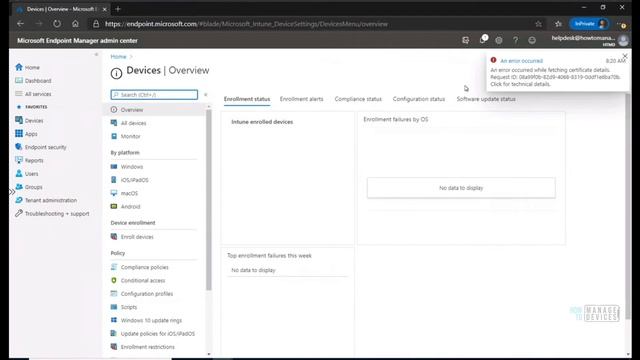The image size is (640, 360).
Task: Open the notifications bell icon
Action: [x=482, y=40]
